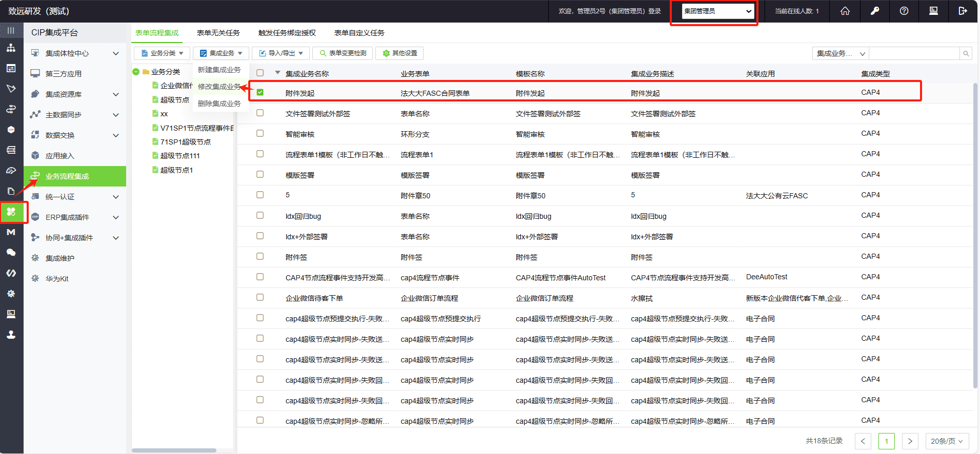Open the 20条/页 page size dropdown

click(x=947, y=441)
